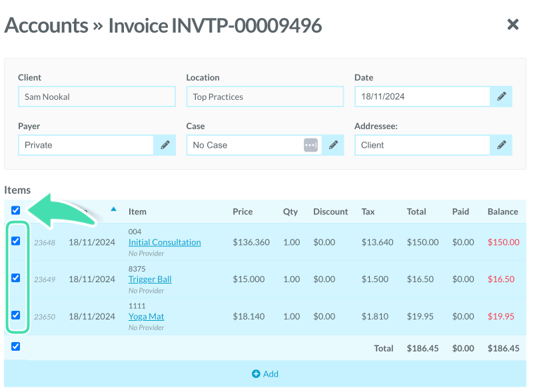The image size is (535, 392).
Task: Select item ID 23649
Action: click(45, 280)
